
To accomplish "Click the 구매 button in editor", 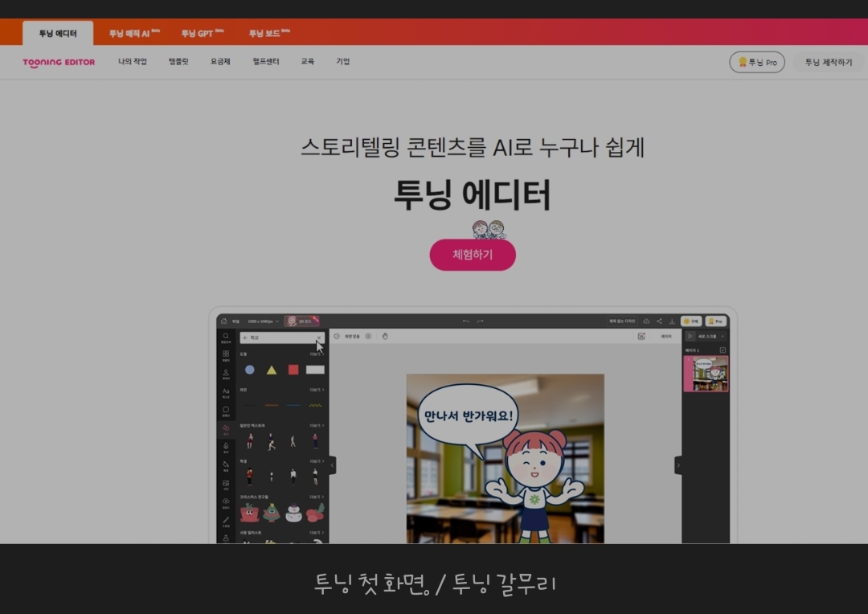I will click(691, 321).
